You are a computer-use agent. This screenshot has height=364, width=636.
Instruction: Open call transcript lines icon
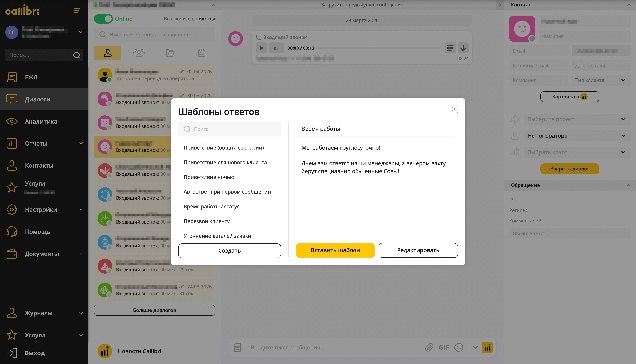click(450, 48)
